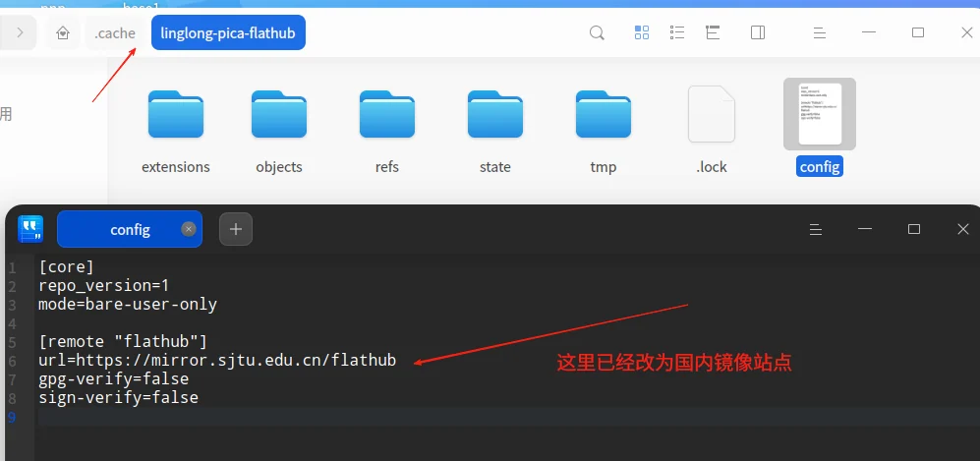Select the extensions folder
980x461 pixels.
point(176,132)
